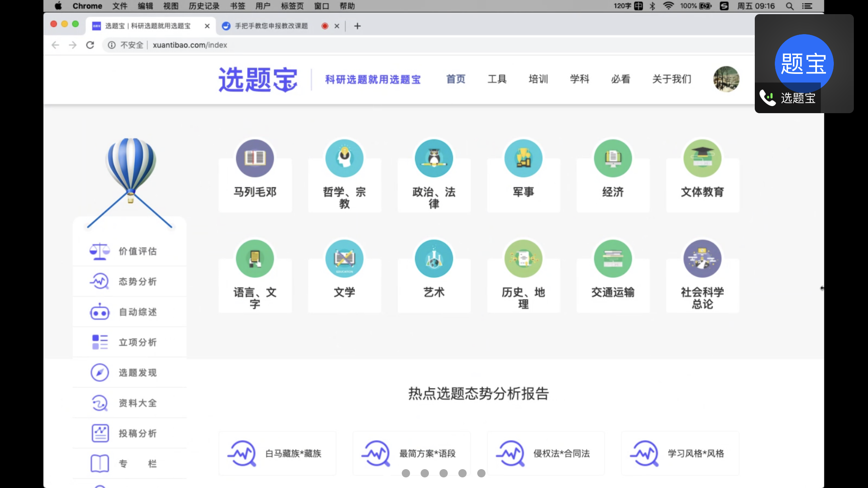This screenshot has width=868, height=488.
Task: Select the last carousel dot
Action: (481, 473)
